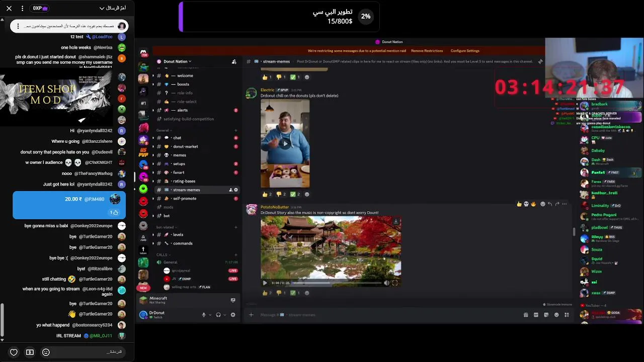Open the invite members icon near the server name

tap(234, 61)
